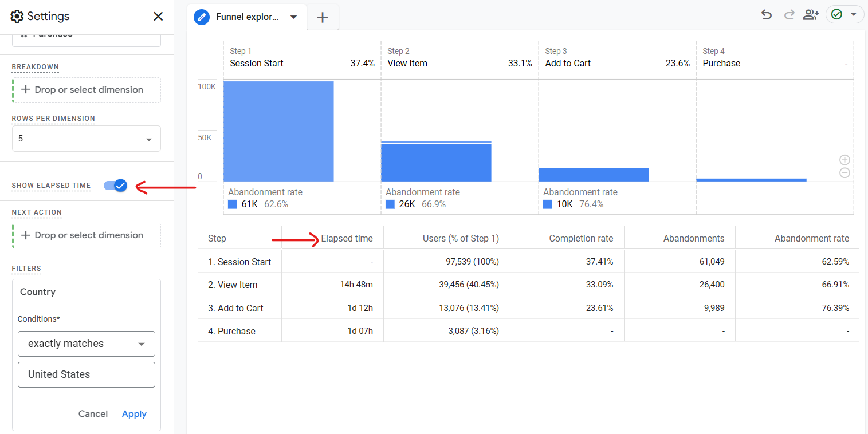Click the Elapsed time column header

pyautogui.click(x=347, y=238)
